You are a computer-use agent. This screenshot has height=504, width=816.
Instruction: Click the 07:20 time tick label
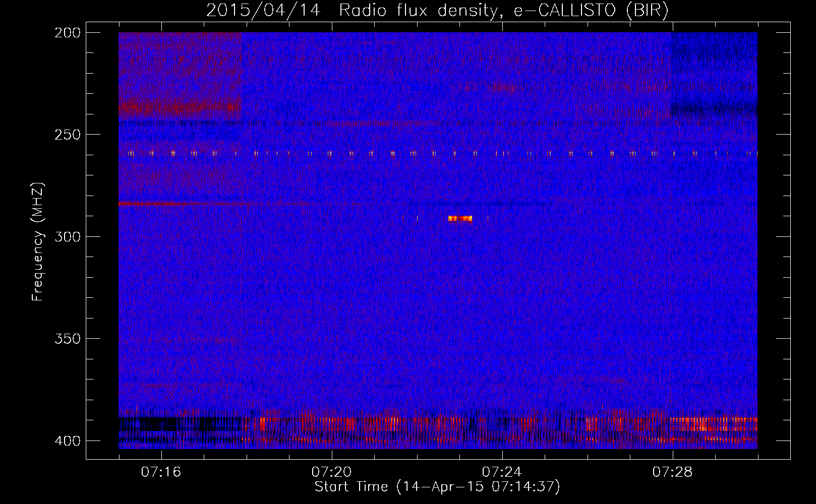331,472
